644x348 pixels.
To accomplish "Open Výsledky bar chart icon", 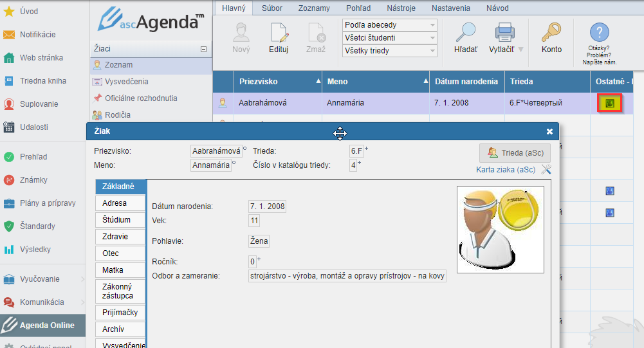I will tap(9, 250).
